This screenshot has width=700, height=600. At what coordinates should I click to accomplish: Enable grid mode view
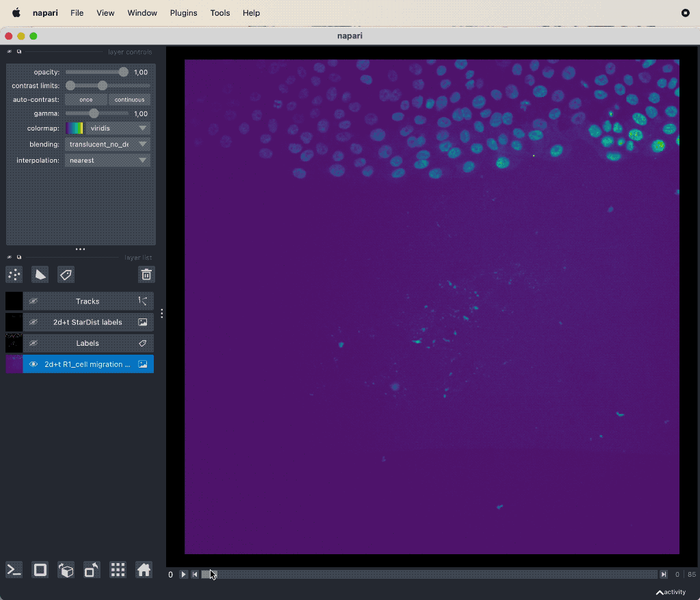[118, 570]
